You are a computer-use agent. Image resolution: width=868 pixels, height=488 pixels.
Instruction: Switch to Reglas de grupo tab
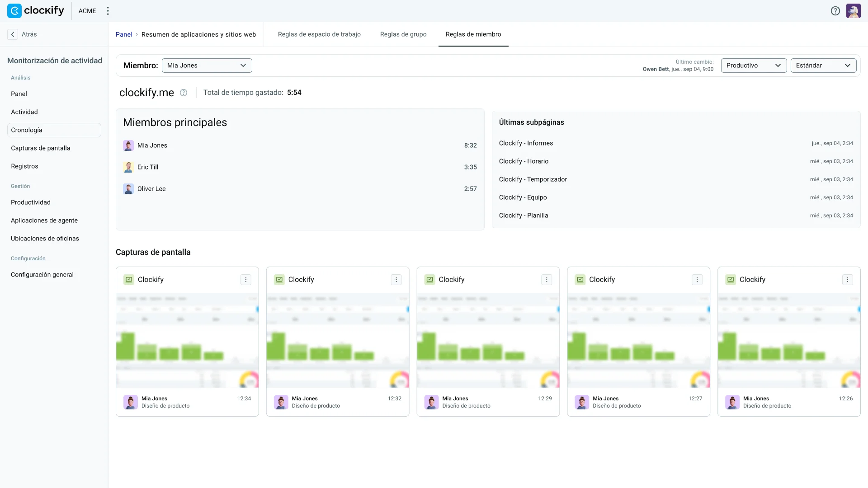(x=403, y=34)
